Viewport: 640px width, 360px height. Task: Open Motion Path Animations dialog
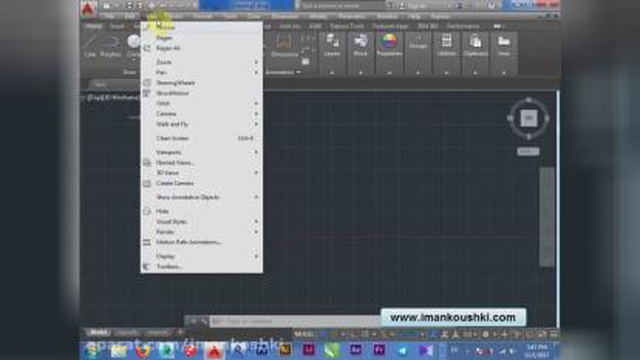coord(202,242)
